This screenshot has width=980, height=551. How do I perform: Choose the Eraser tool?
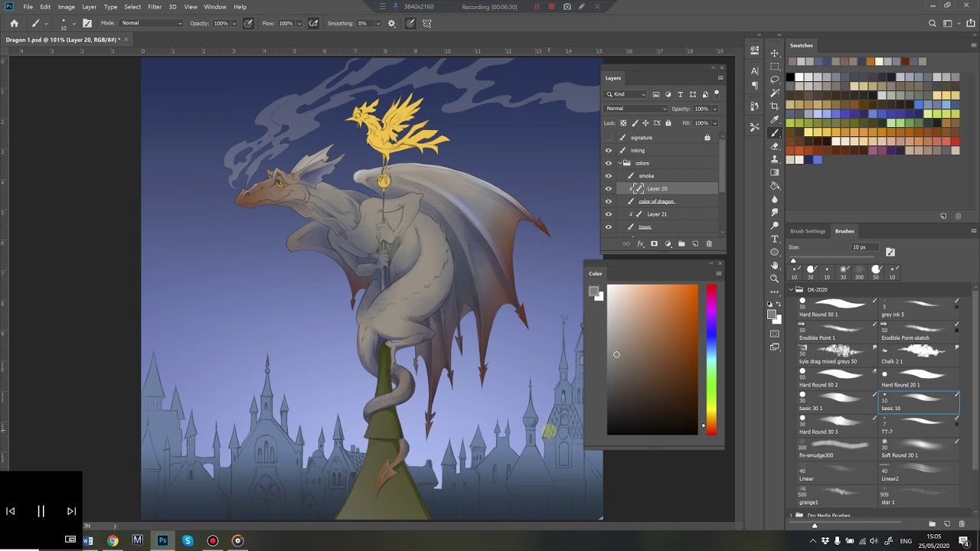(775, 145)
